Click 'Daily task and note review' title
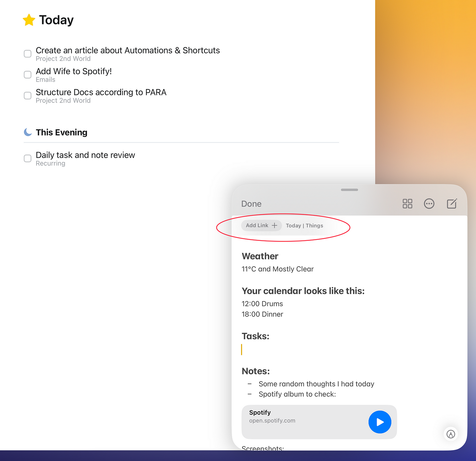476x461 pixels. point(85,155)
